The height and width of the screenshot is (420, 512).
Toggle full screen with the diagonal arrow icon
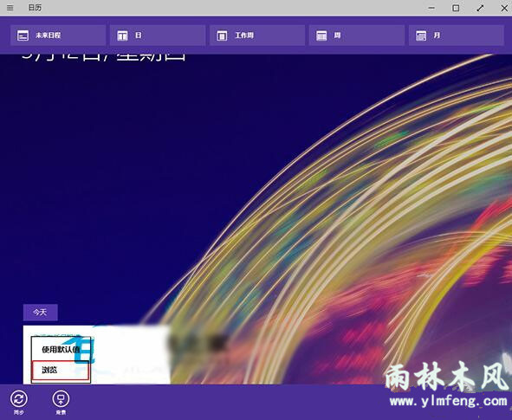(x=480, y=8)
